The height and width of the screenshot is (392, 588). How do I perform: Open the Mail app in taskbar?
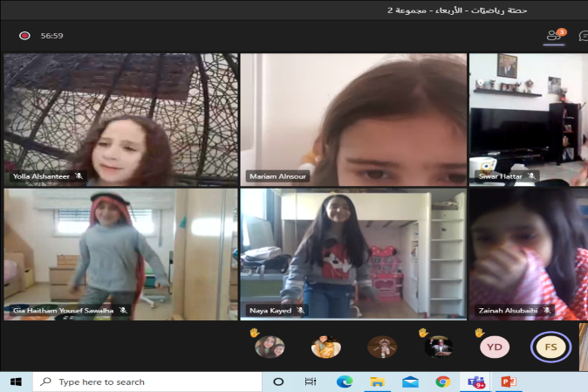coord(410,382)
